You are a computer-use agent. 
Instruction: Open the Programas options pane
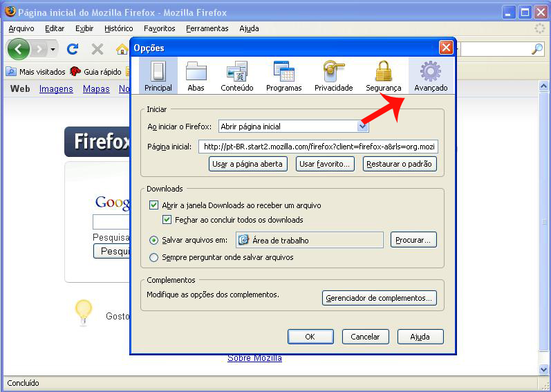(x=284, y=76)
